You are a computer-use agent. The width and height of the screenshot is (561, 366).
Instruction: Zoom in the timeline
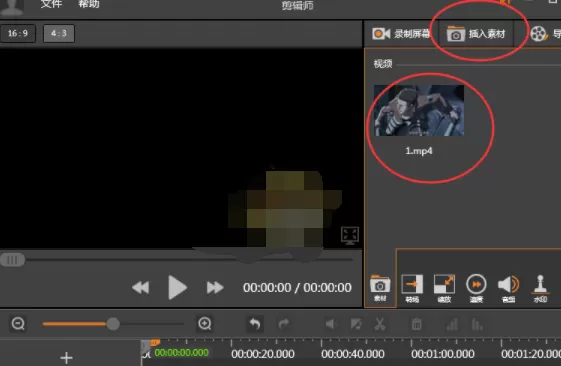[x=205, y=324]
